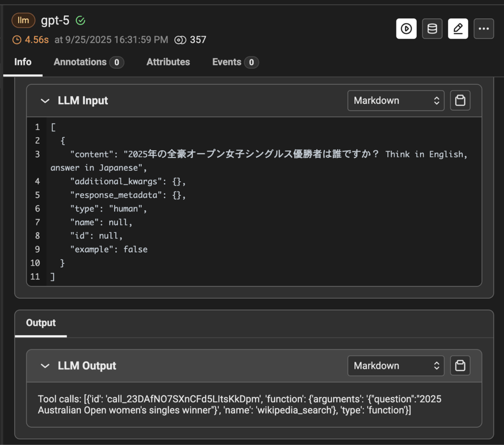Open the Markdown format dropdown for LLM Output
The height and width of the screenshot is (445, 504).
tap(396, 366)
